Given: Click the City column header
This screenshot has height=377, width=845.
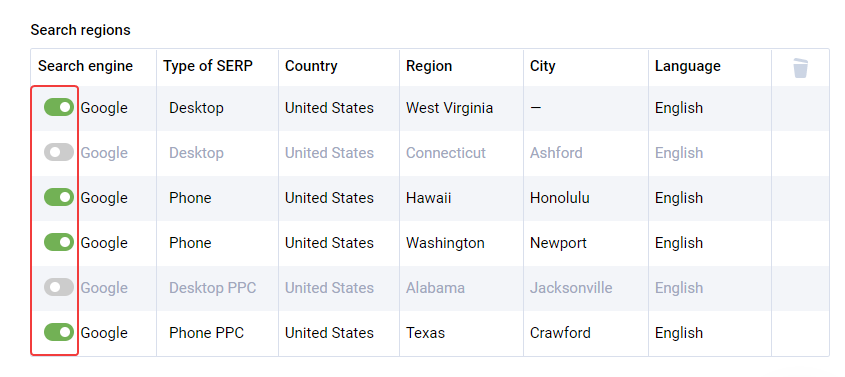Looking at the screenshot, I should (543, 66).
